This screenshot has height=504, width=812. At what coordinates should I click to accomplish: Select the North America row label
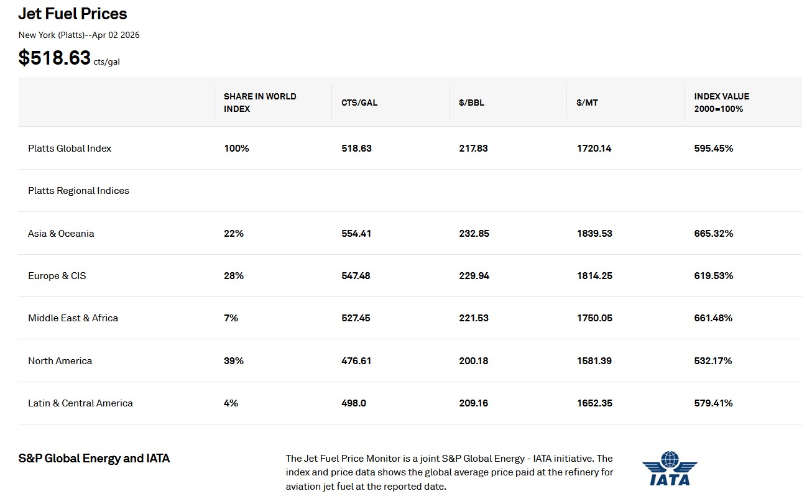click(x=60, y=361)
